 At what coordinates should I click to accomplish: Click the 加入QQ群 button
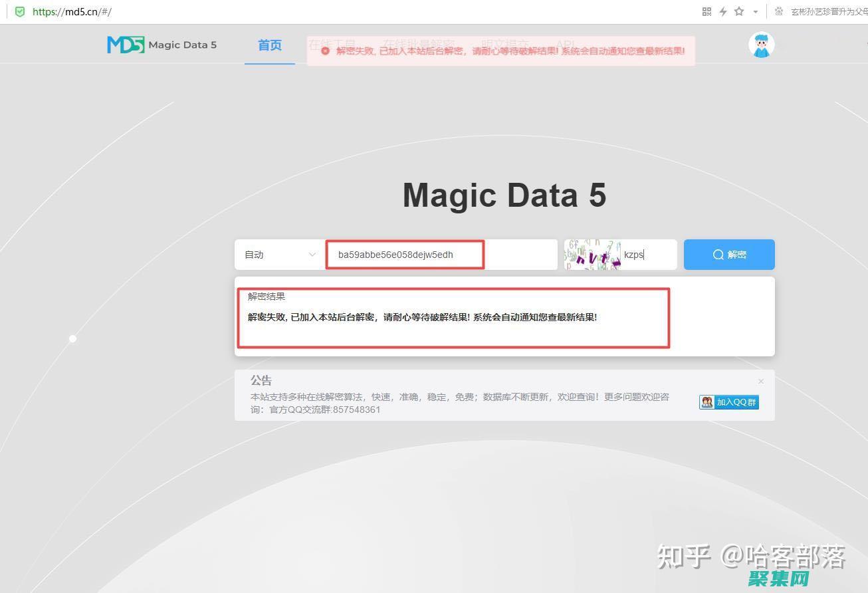pos(728,402)
